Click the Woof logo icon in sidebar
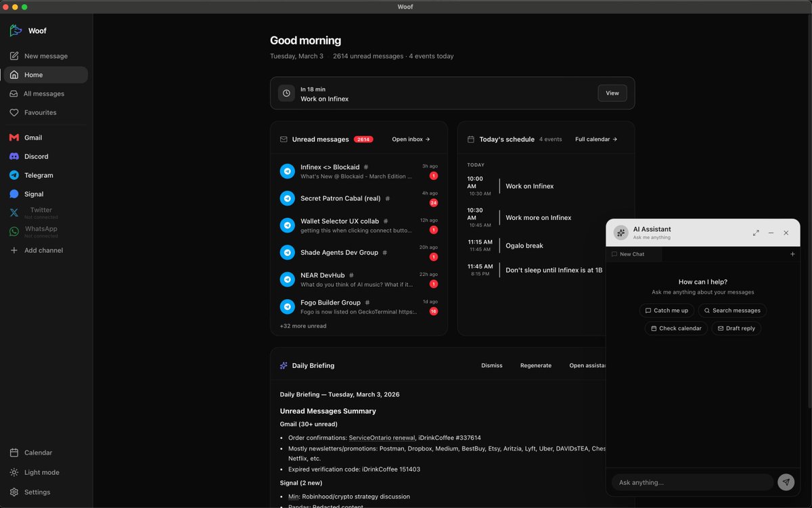 (x=16, y=30)
